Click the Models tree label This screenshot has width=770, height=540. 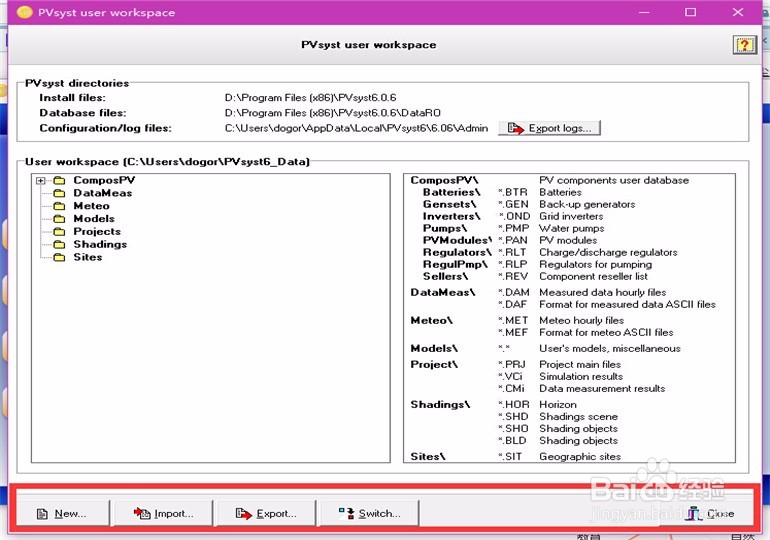point(94,218)
